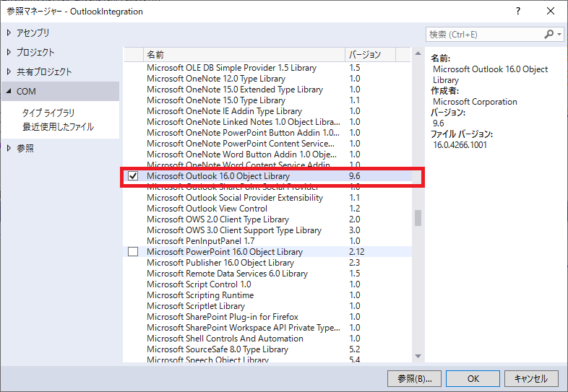The width and height of the screenshot is (568, 392).
Task: Select Microsoft OLE DB Simple Provider 1.5 Library
Action: tap(267, 68)
